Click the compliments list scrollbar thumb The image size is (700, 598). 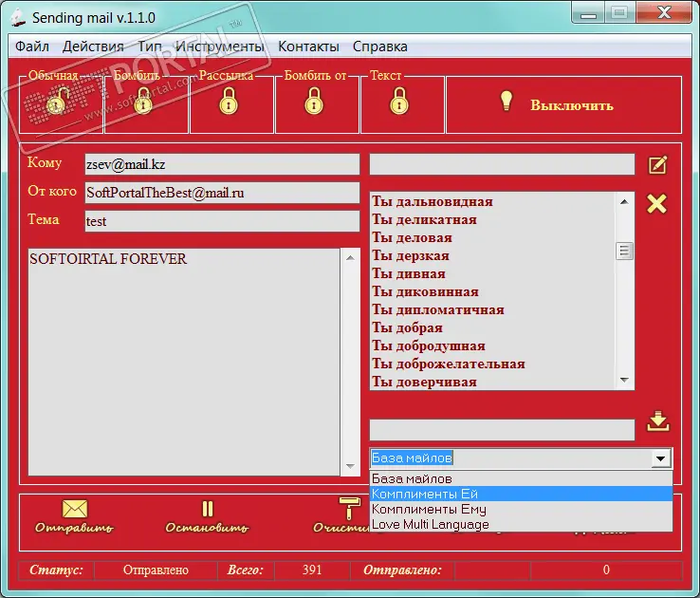(624, 251)
